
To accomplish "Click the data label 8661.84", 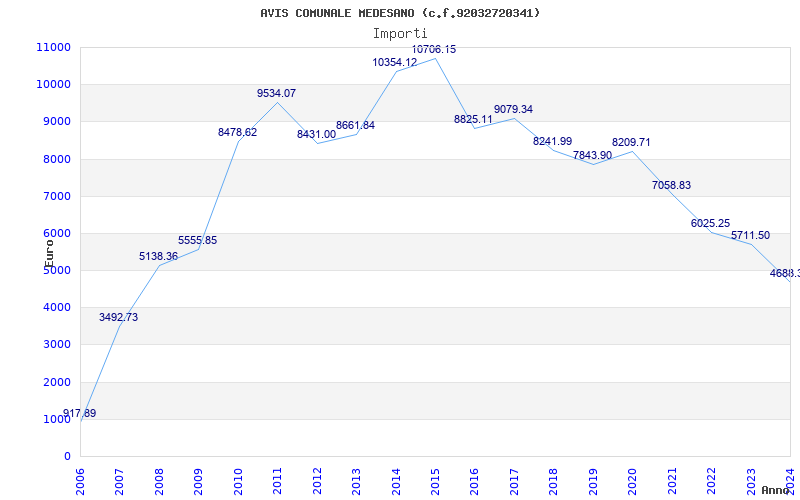I will point(356,126).
